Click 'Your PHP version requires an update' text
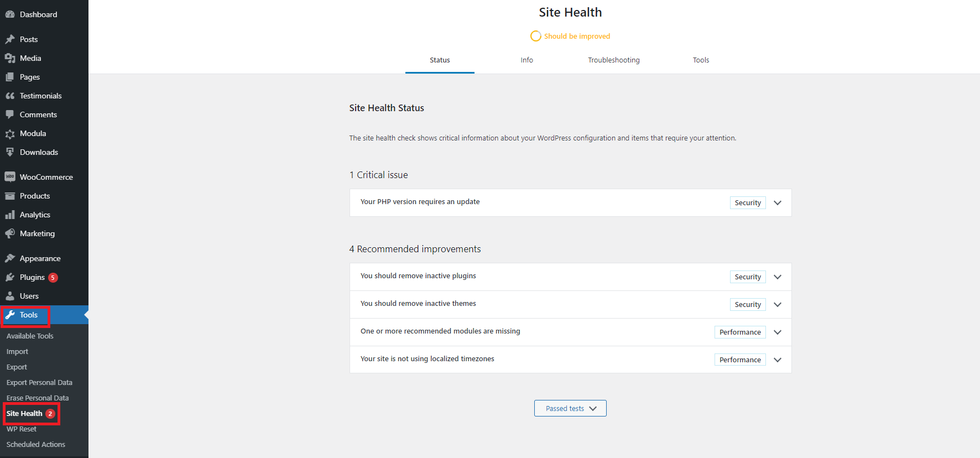Image resolution: width=980 pixels, height=458 pixels. (x=420, y=202)
